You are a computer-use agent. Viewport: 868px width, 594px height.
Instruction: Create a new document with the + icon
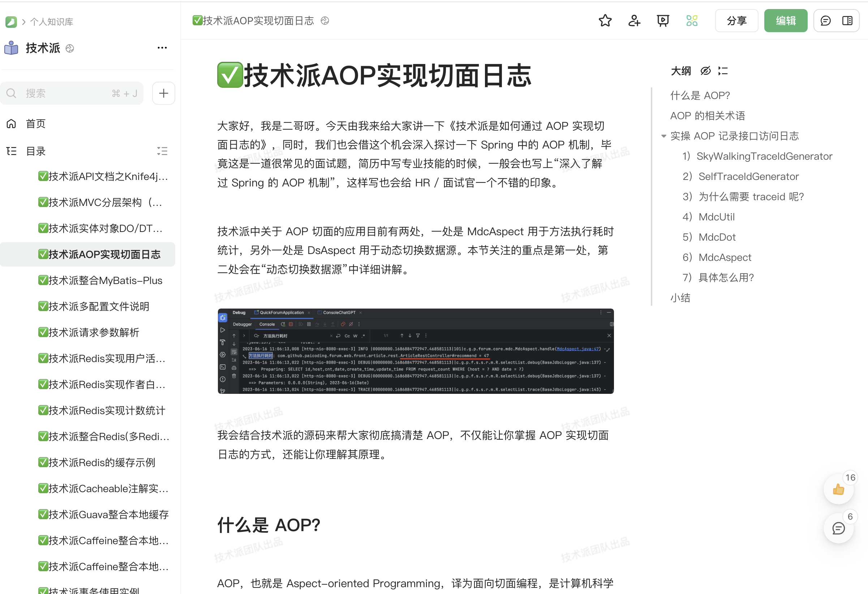click(x=164, y=93)
